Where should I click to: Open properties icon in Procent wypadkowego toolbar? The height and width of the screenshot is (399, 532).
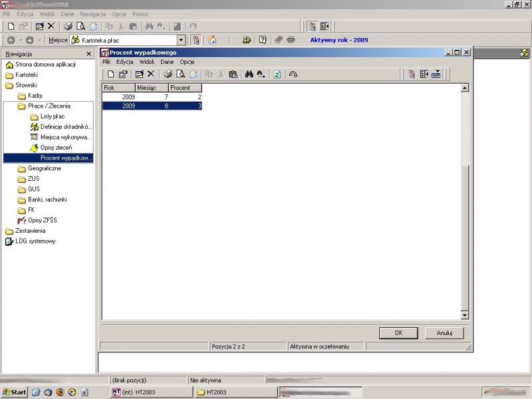(123, 74)
